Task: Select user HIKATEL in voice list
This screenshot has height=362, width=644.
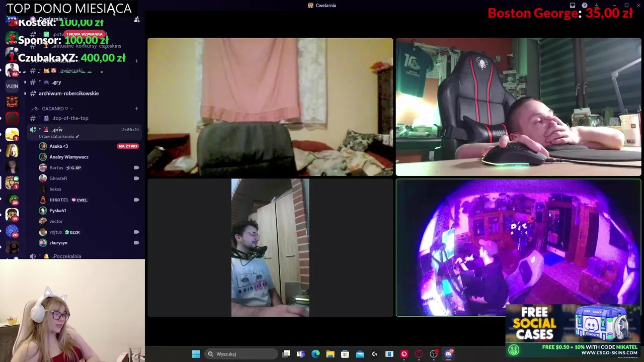Action: click(x=59, y=200)
